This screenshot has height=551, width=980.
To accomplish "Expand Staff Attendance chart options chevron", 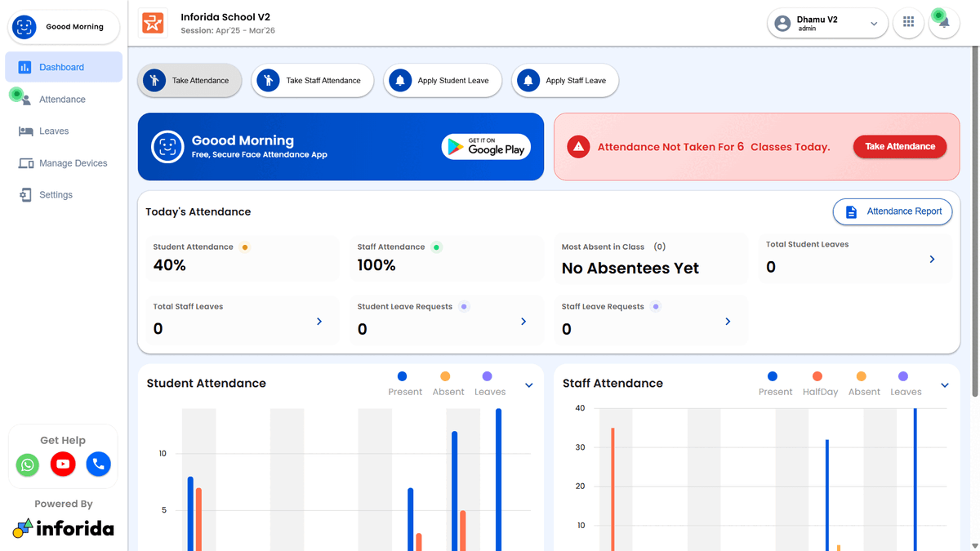I will [945, 385].
